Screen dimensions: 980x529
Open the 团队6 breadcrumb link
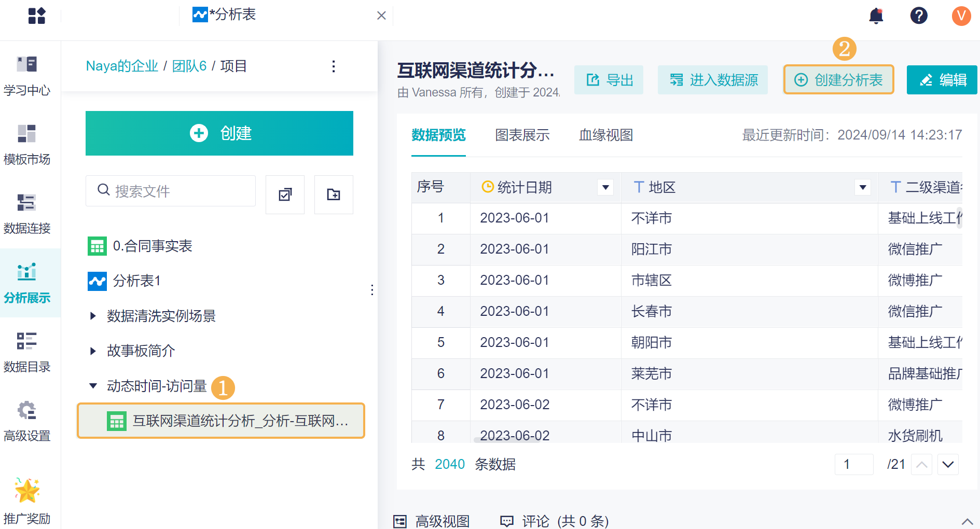(189, 66)
